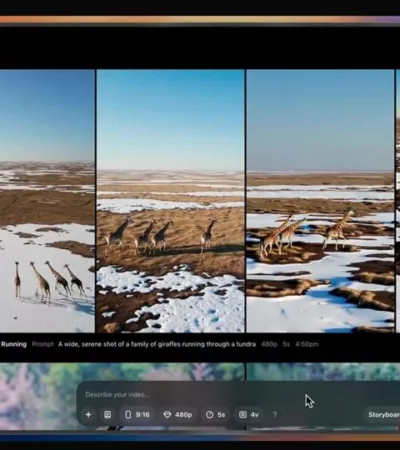Open the 4v variations selector
The image size is (400, 450).
(249, 415)
